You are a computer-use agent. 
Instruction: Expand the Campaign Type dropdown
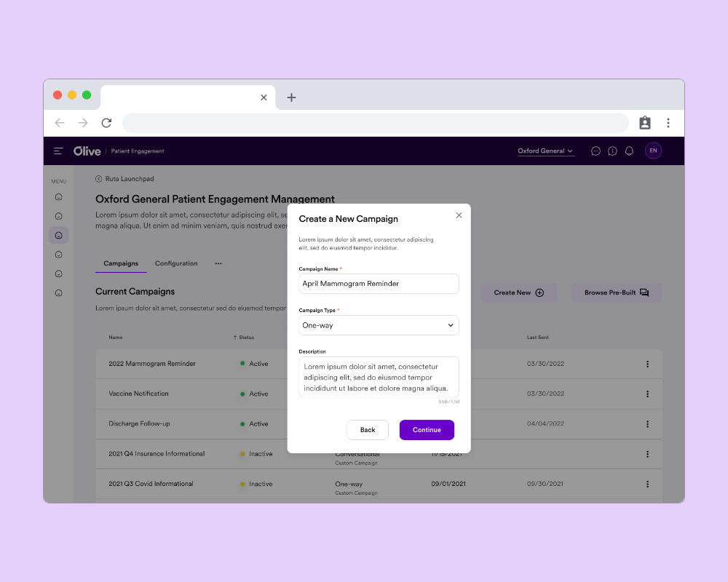click(379, 325)
